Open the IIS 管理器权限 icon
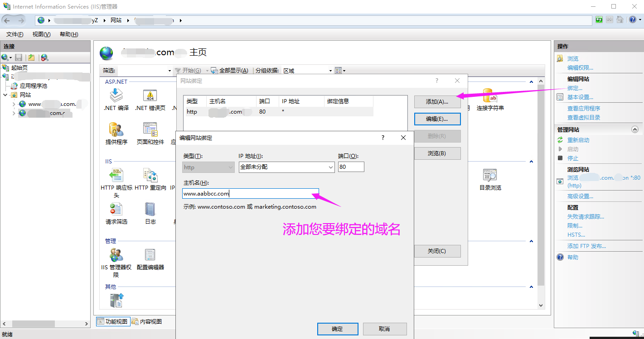 tap(116, 255)
